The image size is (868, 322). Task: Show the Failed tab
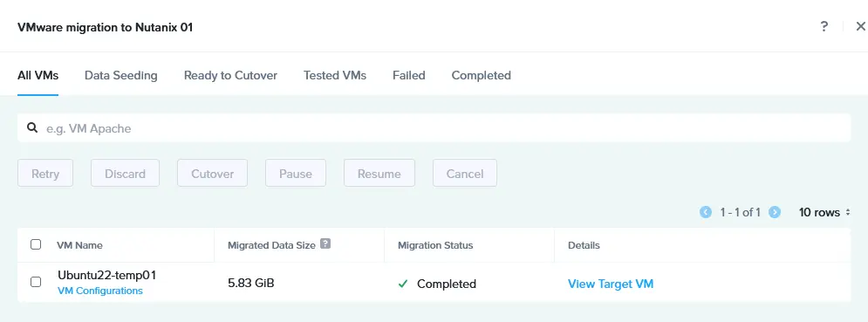click(409, 75)
